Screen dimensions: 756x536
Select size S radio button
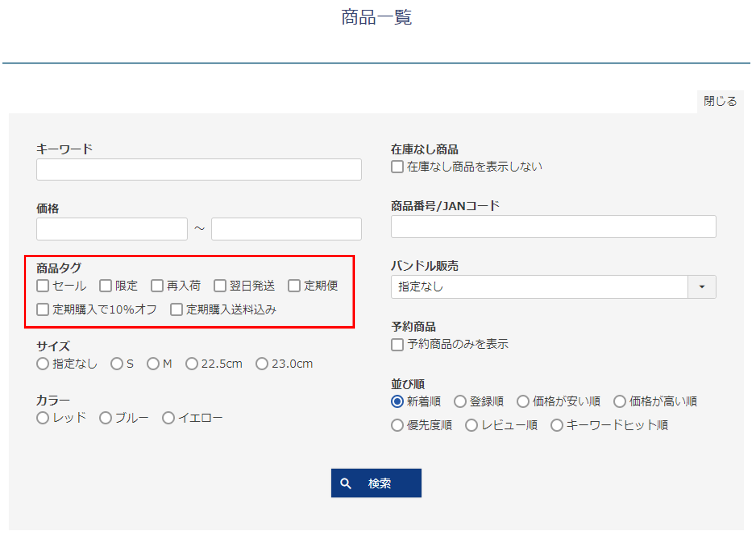tap(117, 364)
